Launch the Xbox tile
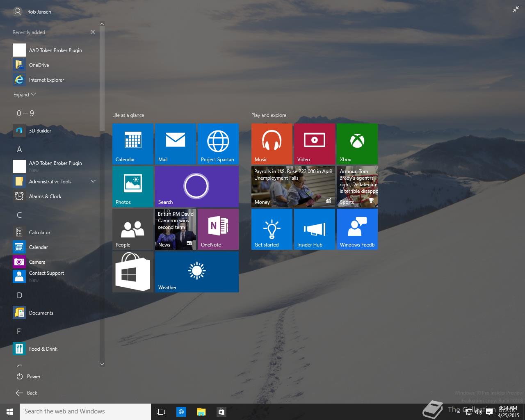 pyautogui.click(x=357, y=144)
